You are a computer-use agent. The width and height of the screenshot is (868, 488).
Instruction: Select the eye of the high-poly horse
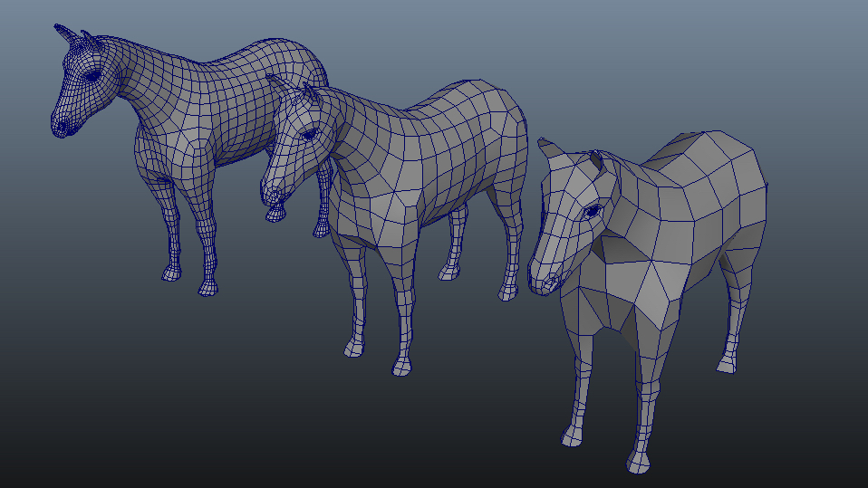92,76
